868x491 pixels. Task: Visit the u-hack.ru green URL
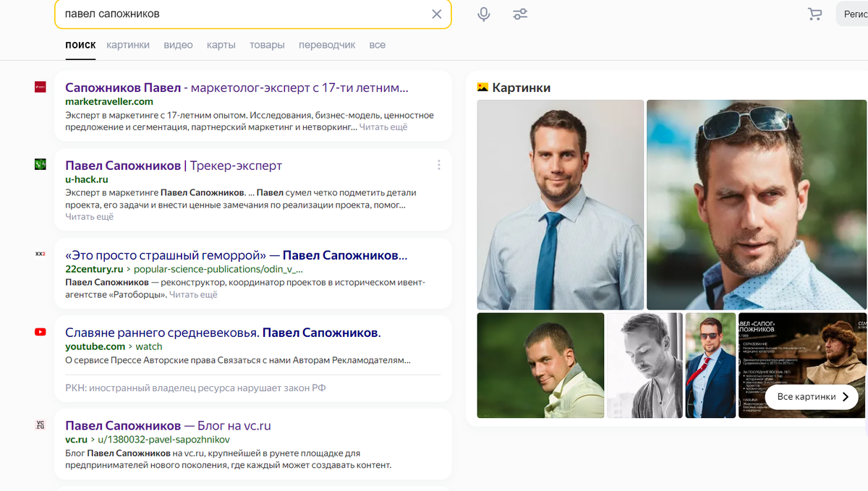tap(87, 179)
